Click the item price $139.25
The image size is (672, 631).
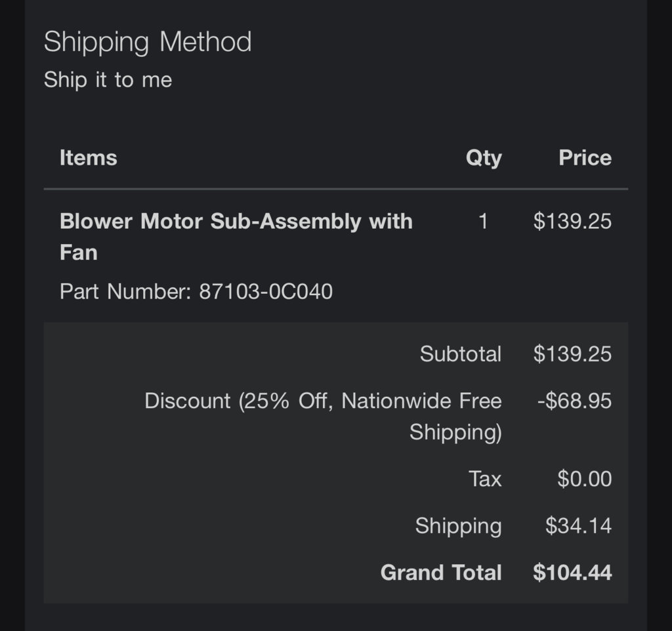[572, 222]
